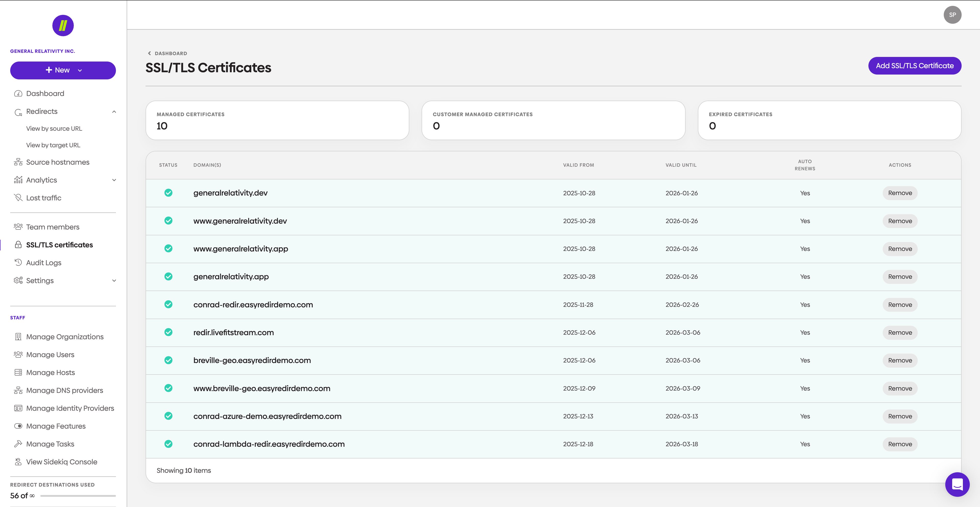
Task: Click the Audit Logs history icon
Action: pyautogui.click(x=18, y=262)
